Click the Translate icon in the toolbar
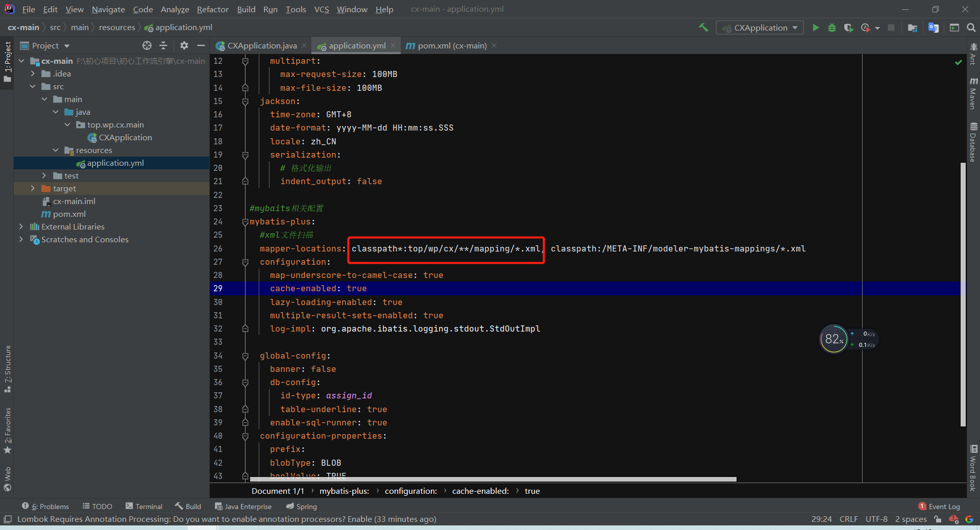Viewport: 980px width, 530px height. (x=934, y=28)
